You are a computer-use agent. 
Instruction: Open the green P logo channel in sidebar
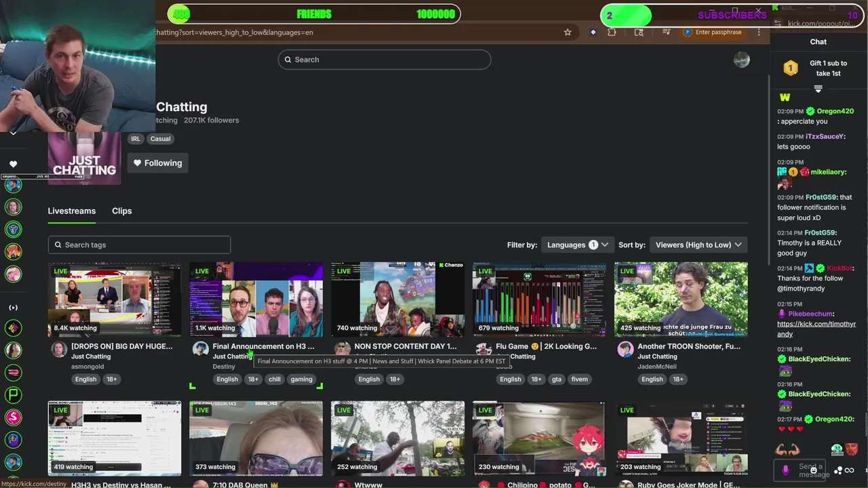[13, 395]
